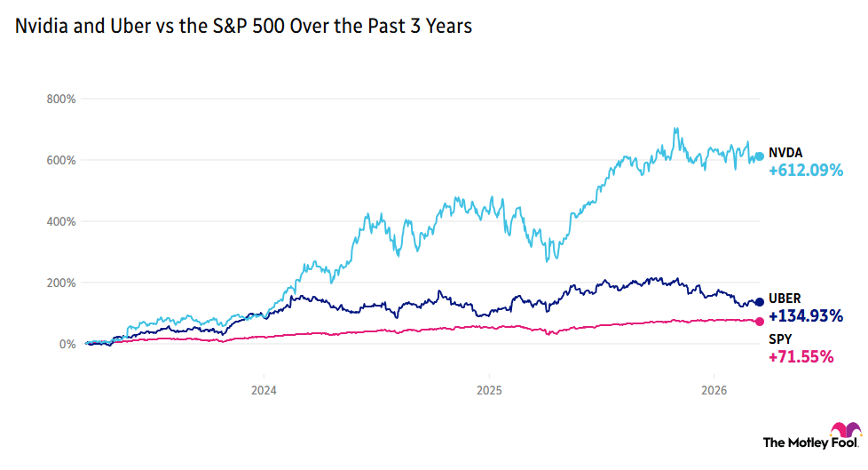Click the 400% y-axis label
This screenshot has width=868, height=470.
62,221
